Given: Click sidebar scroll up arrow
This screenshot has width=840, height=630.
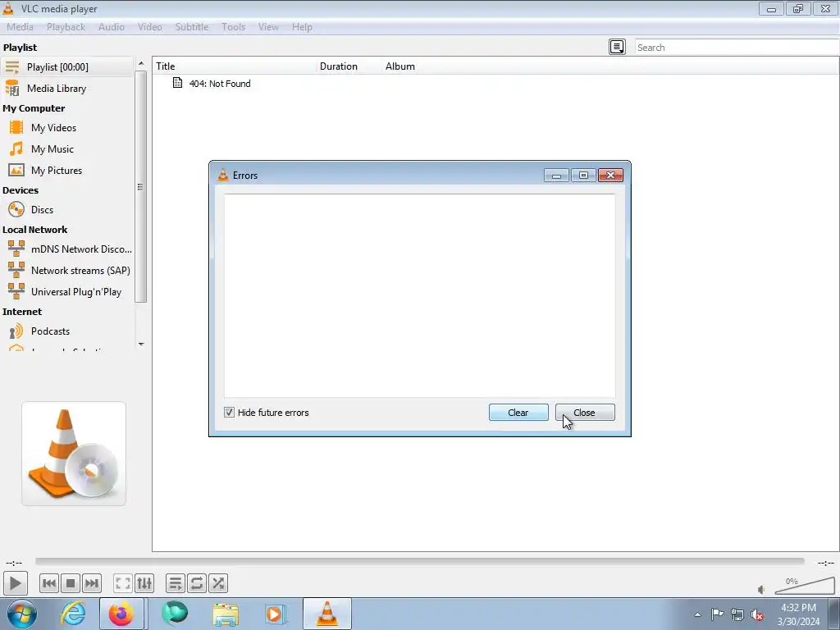Looking at the screenshot, I should (141, 63).
